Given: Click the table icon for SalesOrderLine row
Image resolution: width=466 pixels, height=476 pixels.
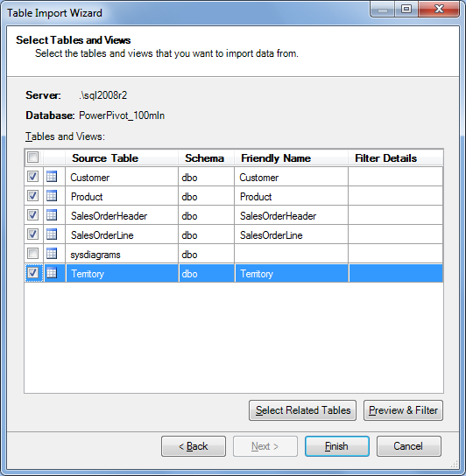Looking at the screenshot, I should click(x=52, y=234).
